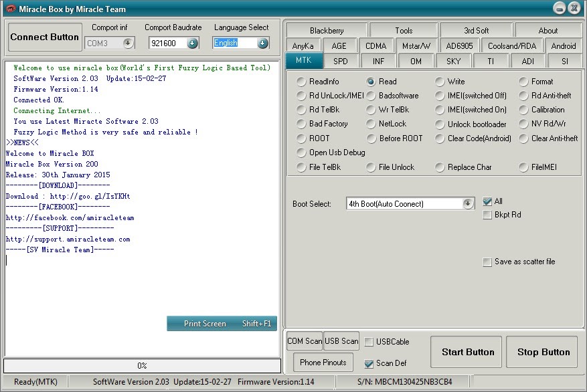Open the About tab

548,30
